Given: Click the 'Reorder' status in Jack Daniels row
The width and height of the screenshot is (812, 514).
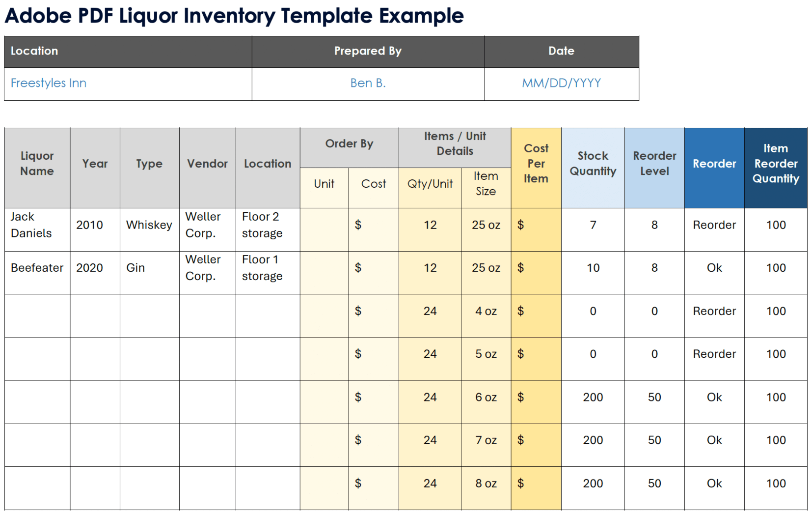Looking at the screenshot, I should (x=714, y=230).
